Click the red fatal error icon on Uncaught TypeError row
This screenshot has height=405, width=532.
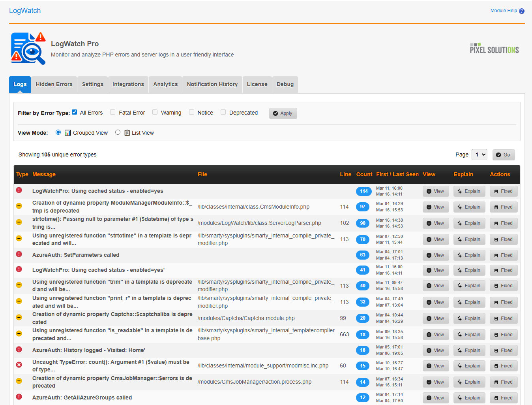19,365
